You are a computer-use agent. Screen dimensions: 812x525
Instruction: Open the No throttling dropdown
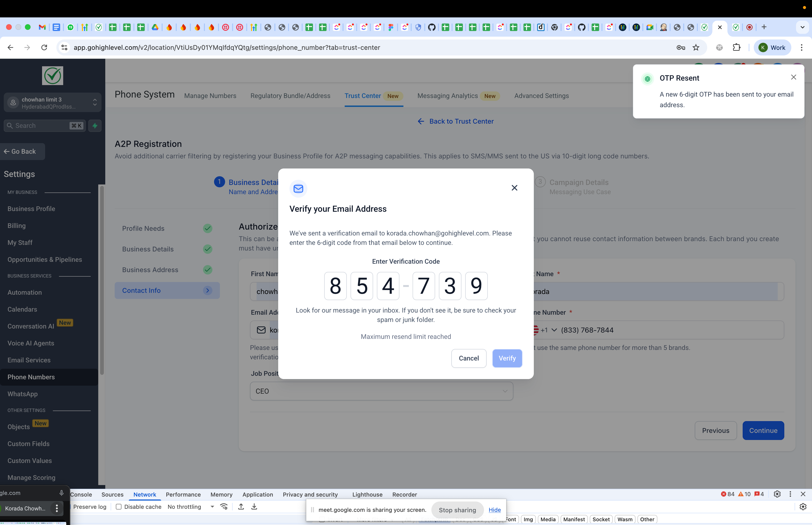click(x=191, y=507)
